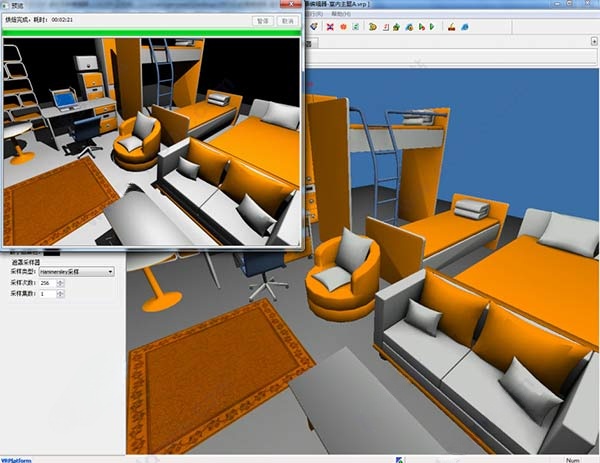
Task: Click the small icon in the status bar
Action: pyautogui.click(x=399, y=460)
